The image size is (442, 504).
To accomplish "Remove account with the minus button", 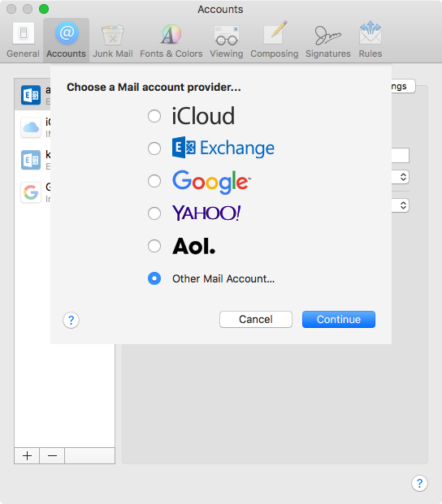I will [x=52, y=456].
